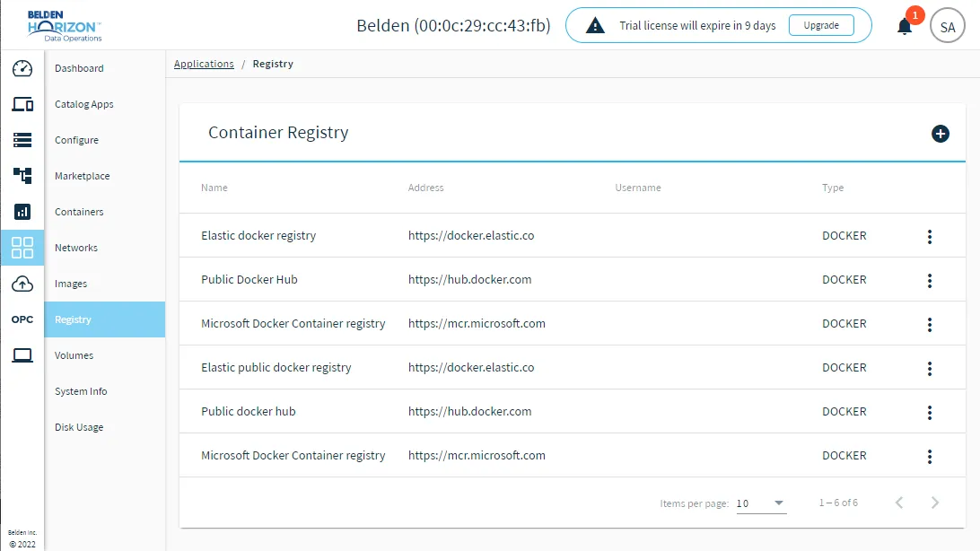Click the Type column header
Image resolution: width=980 pixels, height=551 pixels.
[x=833, y=188]
